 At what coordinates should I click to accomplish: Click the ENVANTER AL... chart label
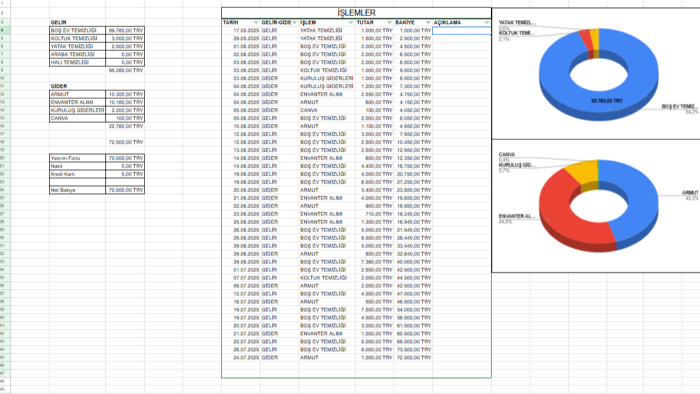[x=517, y=216]
